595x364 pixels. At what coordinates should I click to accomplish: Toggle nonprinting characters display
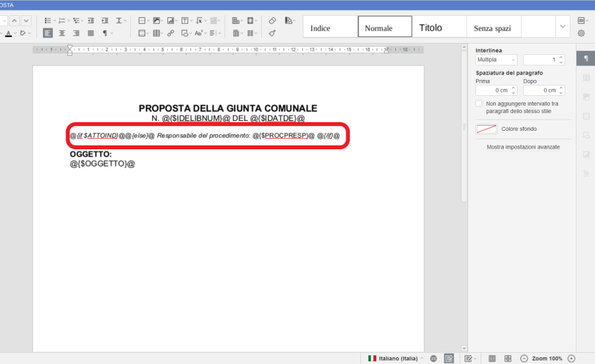(105, 33)
